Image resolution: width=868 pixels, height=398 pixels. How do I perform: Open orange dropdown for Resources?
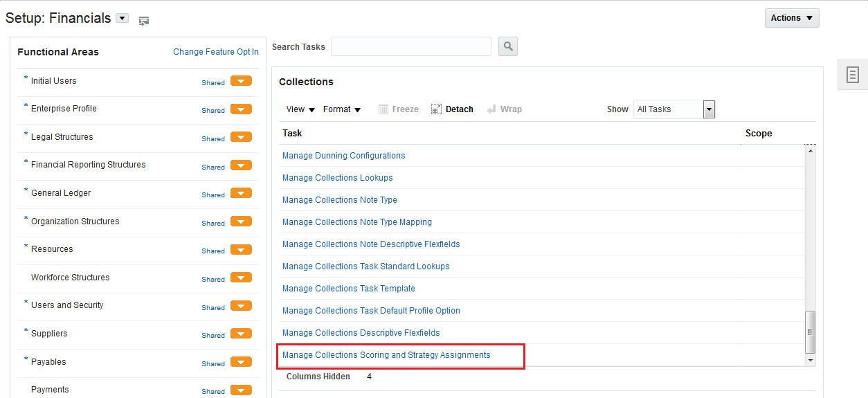(x=241, y=250)
